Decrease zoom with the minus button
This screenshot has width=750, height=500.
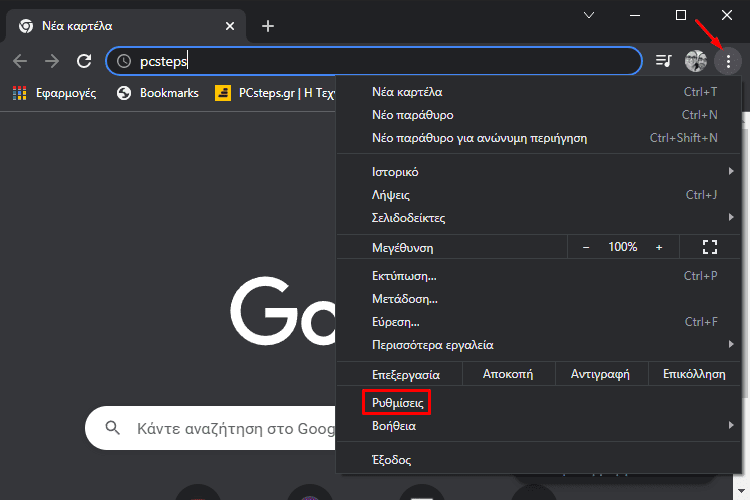pyautogui.click(x=586, y=247)
